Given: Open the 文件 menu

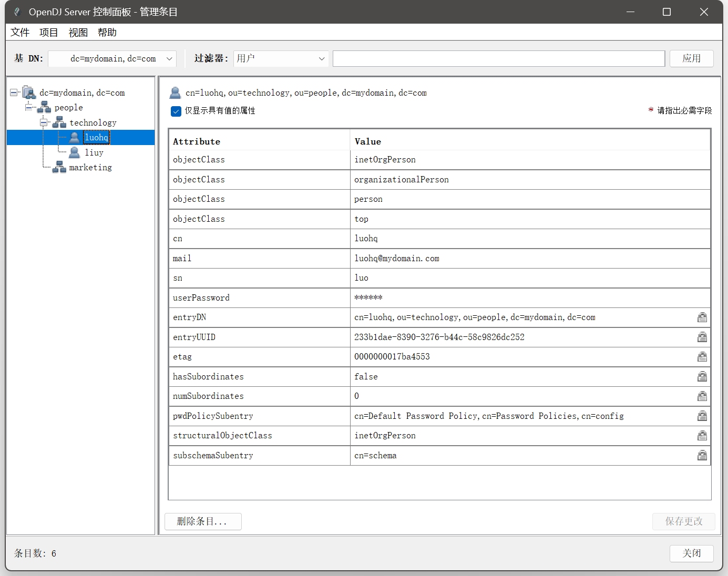Looking at the screenshot, I should [20, 32].
